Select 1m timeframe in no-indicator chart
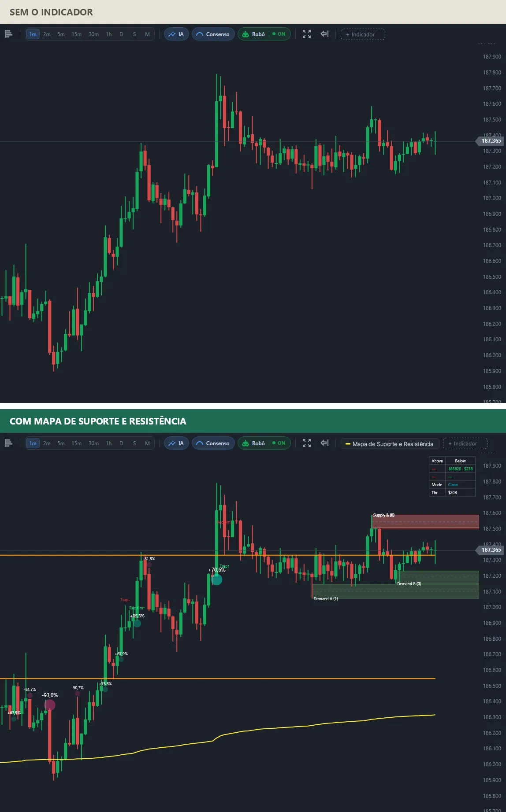506x812 pixels. pyautogui.click(x=33, y=34)
